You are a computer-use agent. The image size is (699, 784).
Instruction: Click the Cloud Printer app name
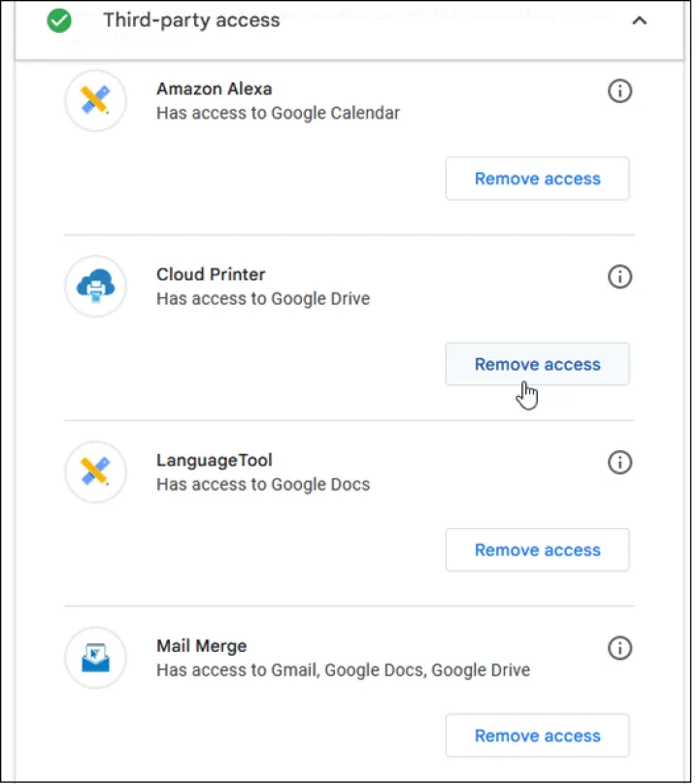click(211, 275)
